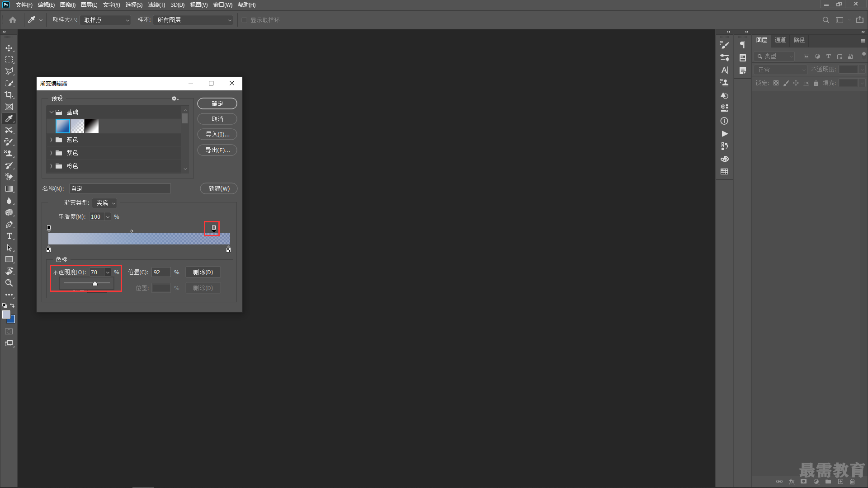Toggle pixel layer filter in Layers panel
Image resolution: width=868 pixels, height=488 pixels.
(806, 56)
